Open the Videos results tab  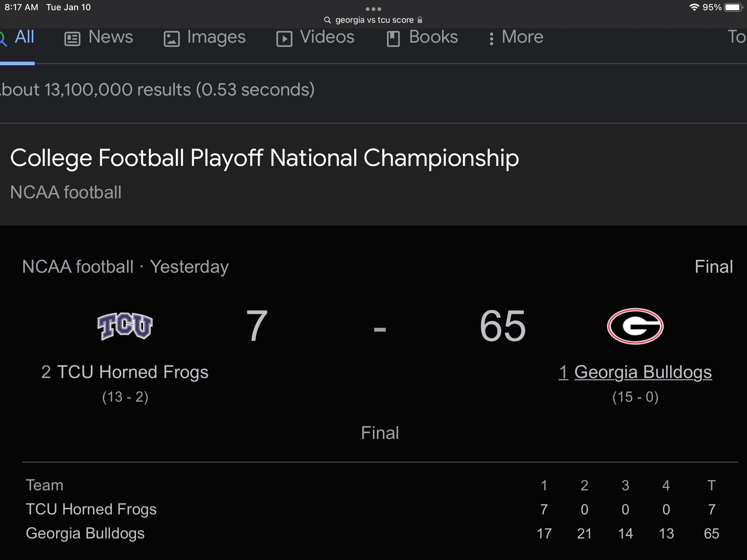327,37
